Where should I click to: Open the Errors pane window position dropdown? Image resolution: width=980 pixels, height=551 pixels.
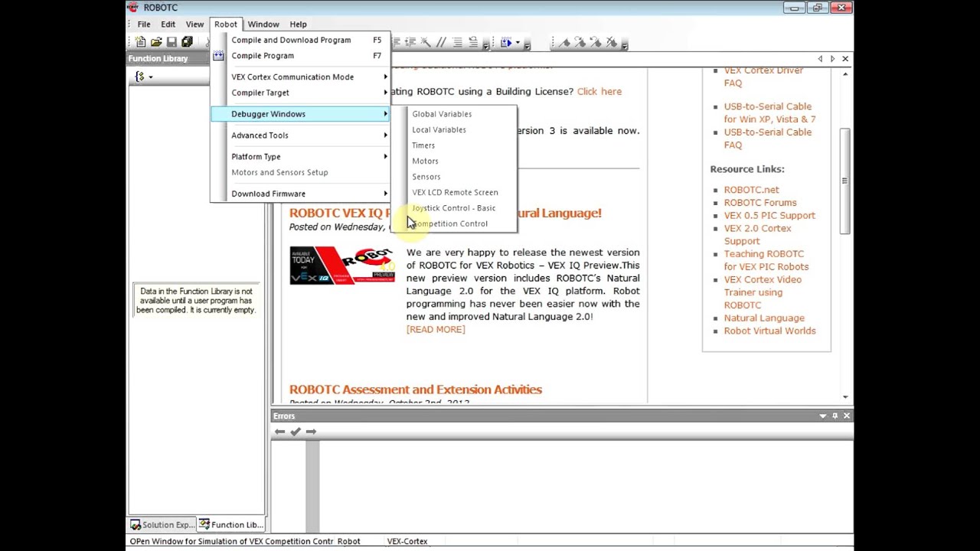[823, 416]
